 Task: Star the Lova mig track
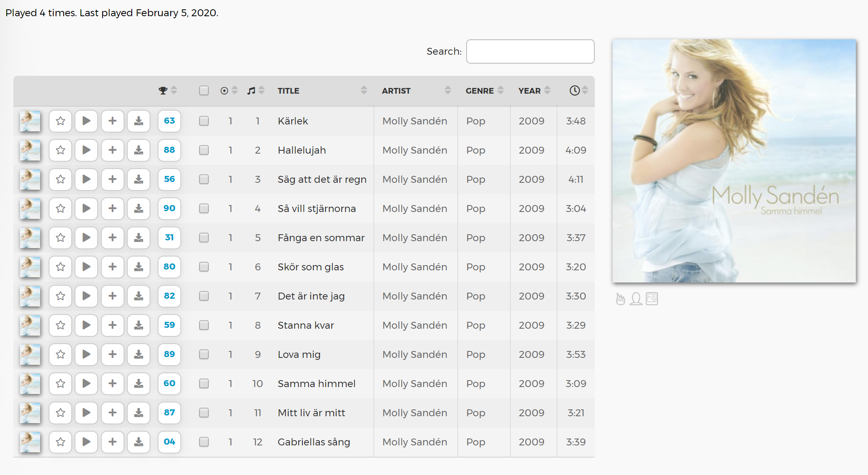pos(60,354)
